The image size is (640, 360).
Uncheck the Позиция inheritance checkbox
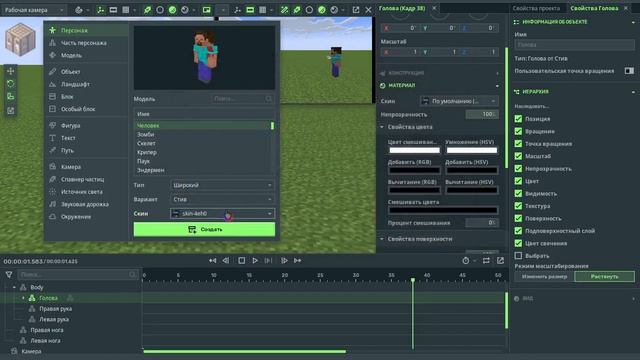518,119
